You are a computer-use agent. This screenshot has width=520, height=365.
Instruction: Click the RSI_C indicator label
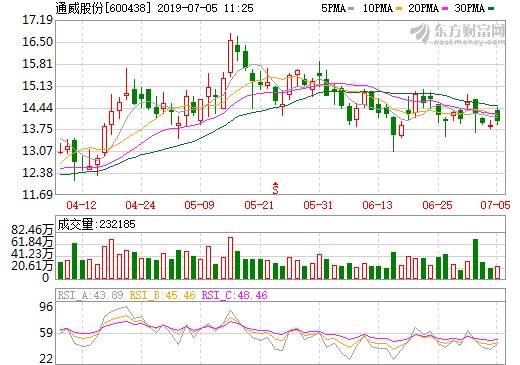[x=235, y=295]
